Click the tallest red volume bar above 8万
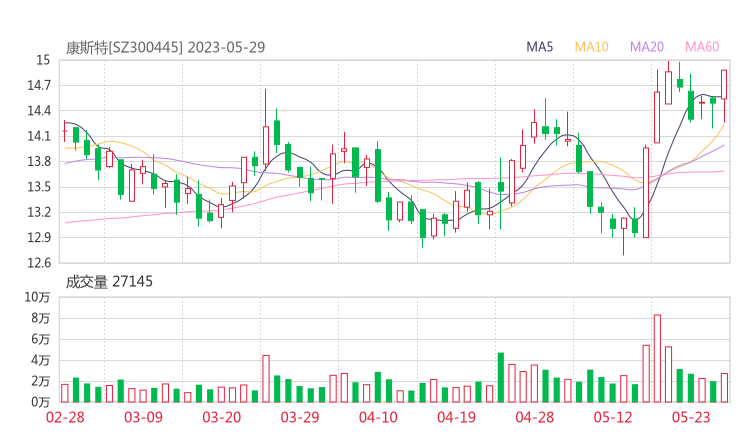This screenshot has height=440, width=740. (x=657, y=358)
